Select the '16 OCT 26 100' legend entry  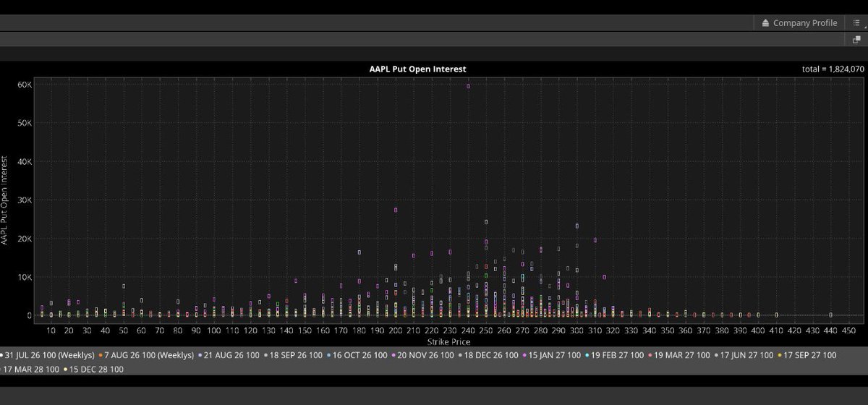point(357,355)
